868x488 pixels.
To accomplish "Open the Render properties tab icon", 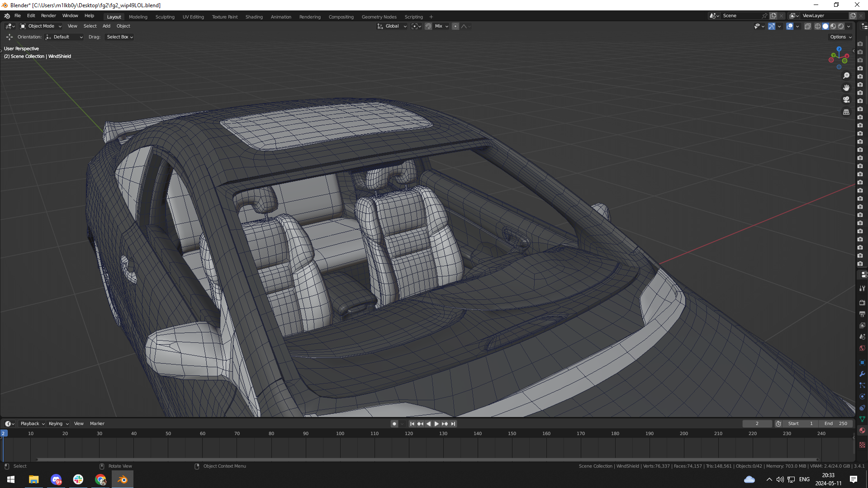I will point(862,302).
